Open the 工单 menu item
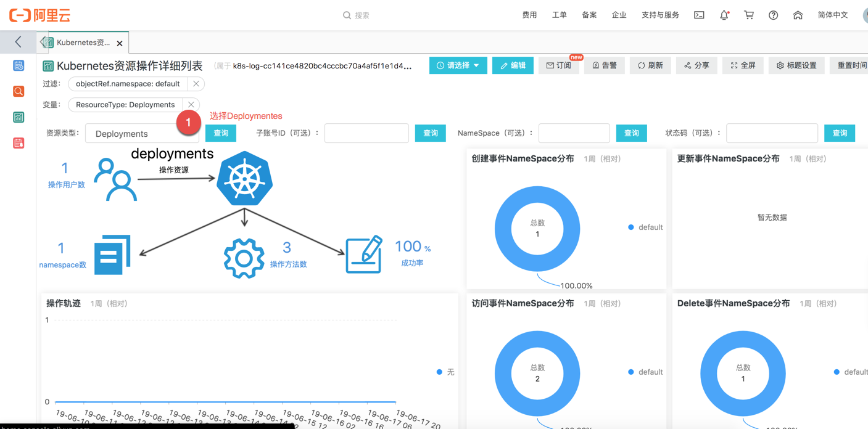 coord(559,14)
